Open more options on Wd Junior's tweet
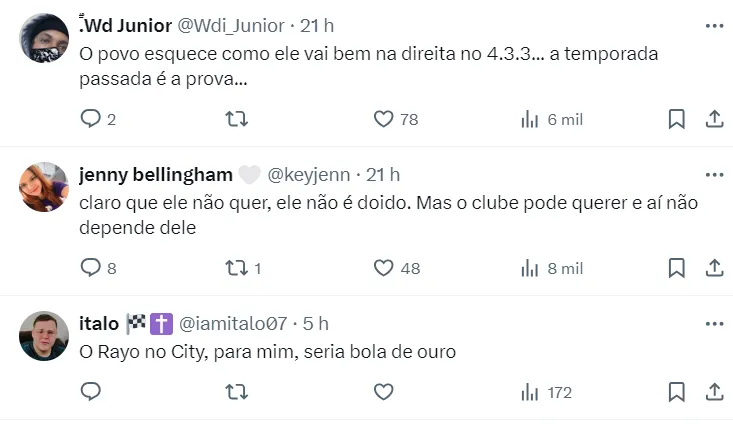Image resolution: width=733 pixels, height=433 pixels. tap(714, 25)
